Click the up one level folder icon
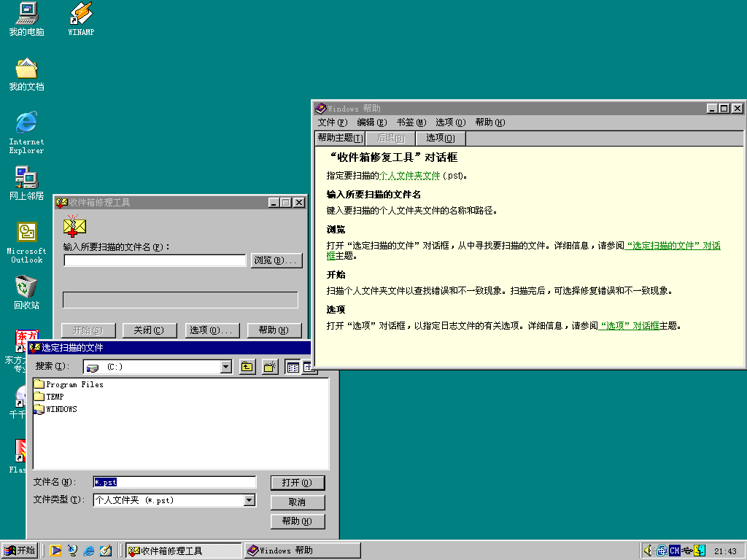This screenshot has height=560, width=747. coord(247,367)
